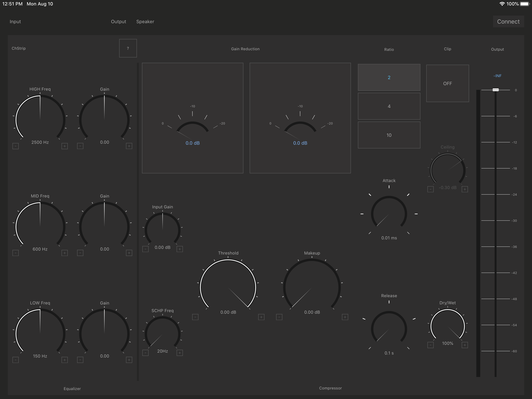Screen dimensions: 532x399
Task: Decrease Input Gain with its minus button
Action: 145,249
